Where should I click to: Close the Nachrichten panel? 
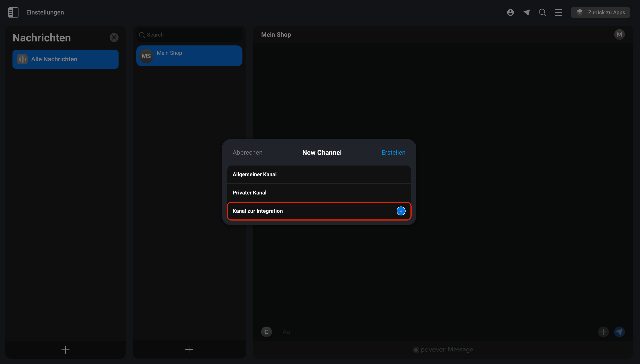point(114,37)
